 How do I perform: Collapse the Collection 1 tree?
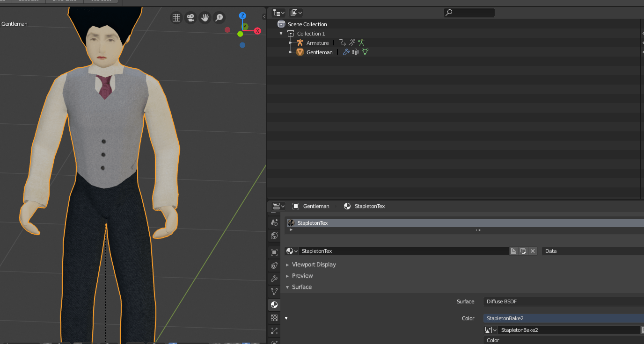pos(281,34)
